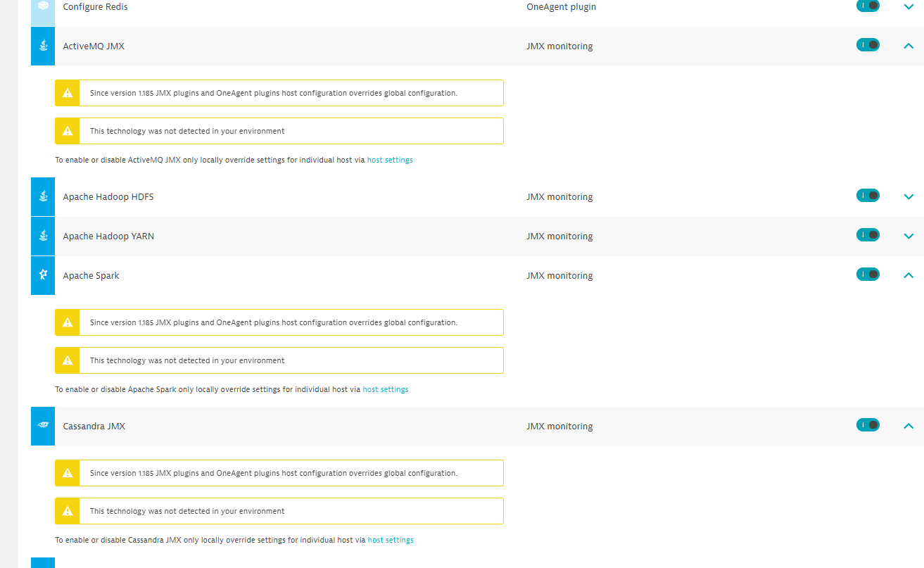Turn off the Cassandra JMX toggle

[x=868, y=425]
